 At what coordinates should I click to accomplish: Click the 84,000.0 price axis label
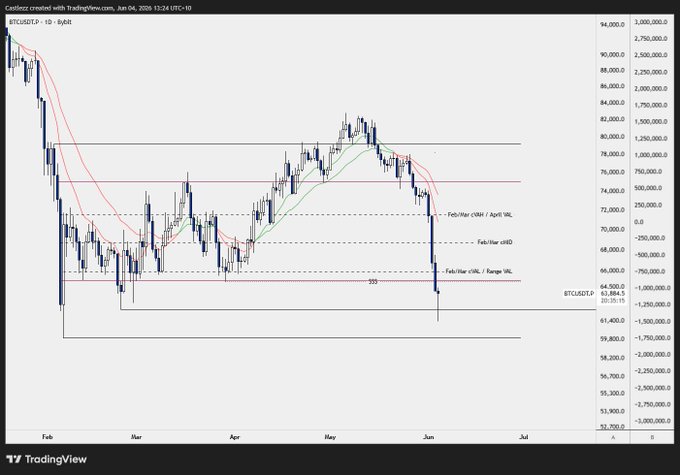click(x=612, y=103)
